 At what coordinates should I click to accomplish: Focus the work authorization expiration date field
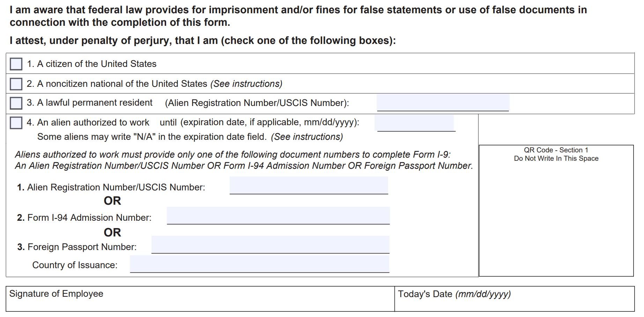coord(415,122)
